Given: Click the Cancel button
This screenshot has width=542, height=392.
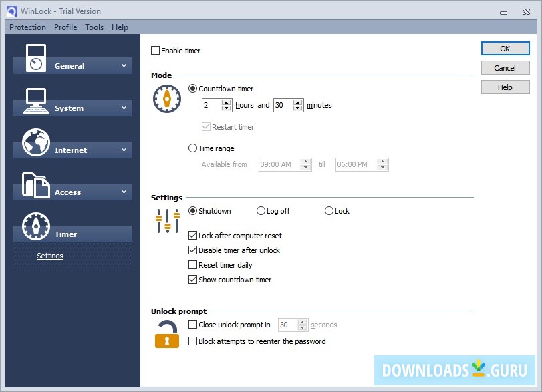Looking at the screenshot, I should [505, 68].
